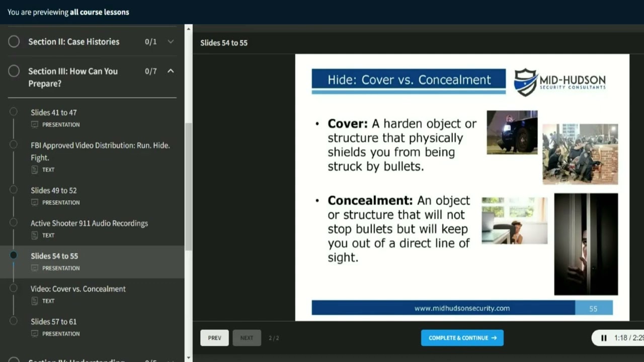Screen dimensions: 644x362
Task: Click sidebar scrollbar down arrow
Action: 189,358
